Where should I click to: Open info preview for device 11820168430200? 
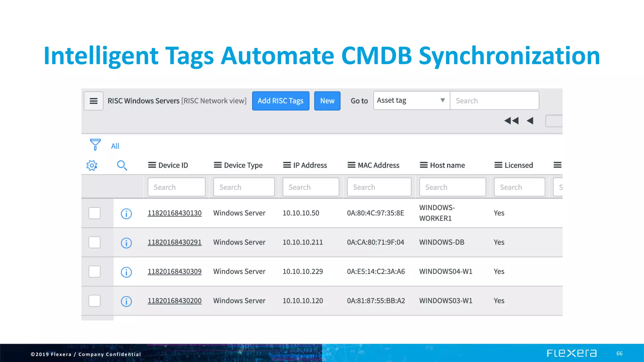click(126, 301)
